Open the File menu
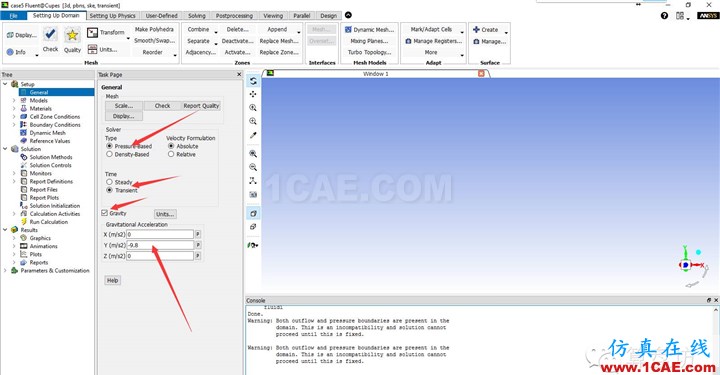Image resolution: width=720 pixels, height=375 pixels. point(14,16)
